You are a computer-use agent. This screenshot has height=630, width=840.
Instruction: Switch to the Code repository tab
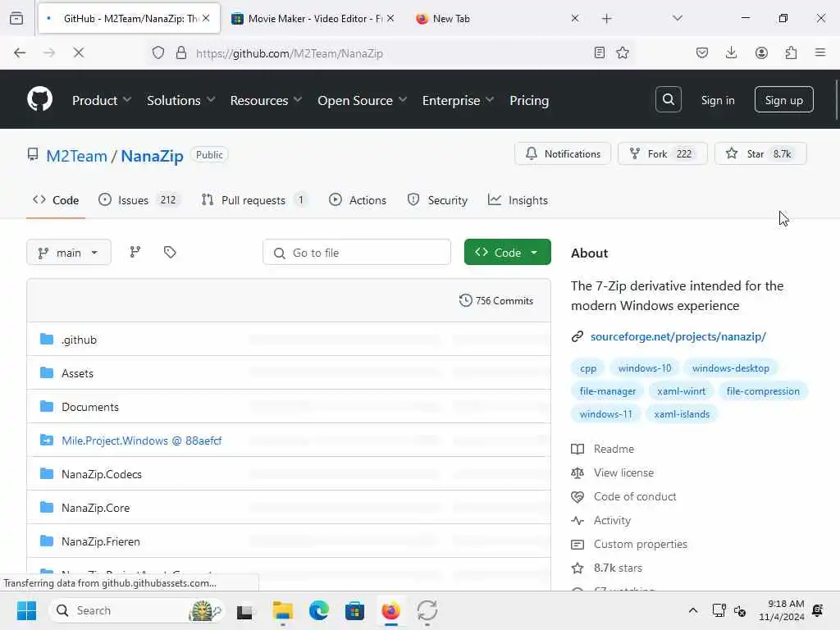point(56,200)
